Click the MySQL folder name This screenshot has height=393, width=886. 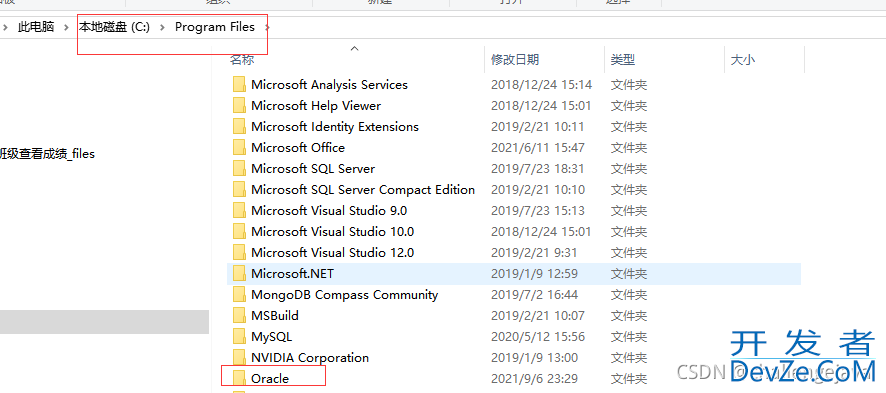point(271,337)
